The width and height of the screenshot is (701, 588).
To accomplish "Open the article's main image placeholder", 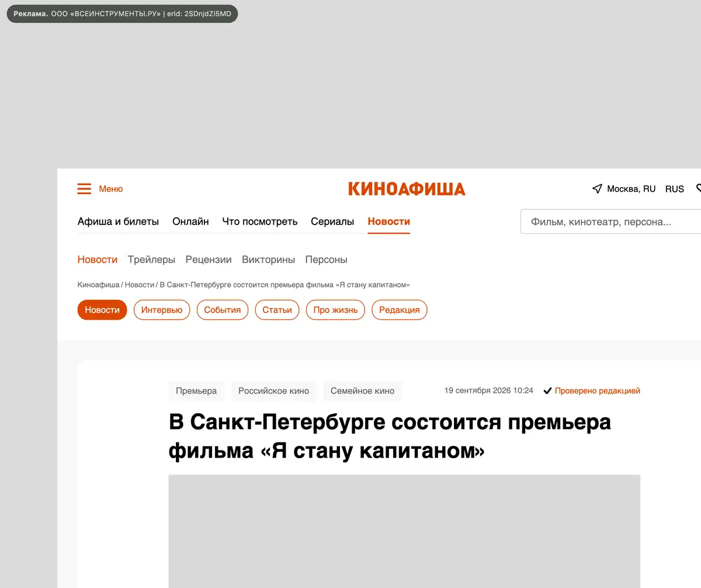I will 404,531.
